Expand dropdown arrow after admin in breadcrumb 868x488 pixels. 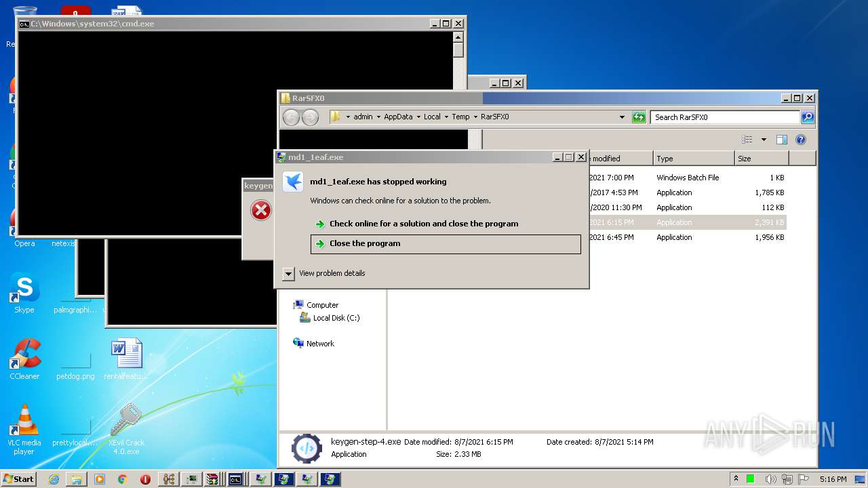click(378, 117)
